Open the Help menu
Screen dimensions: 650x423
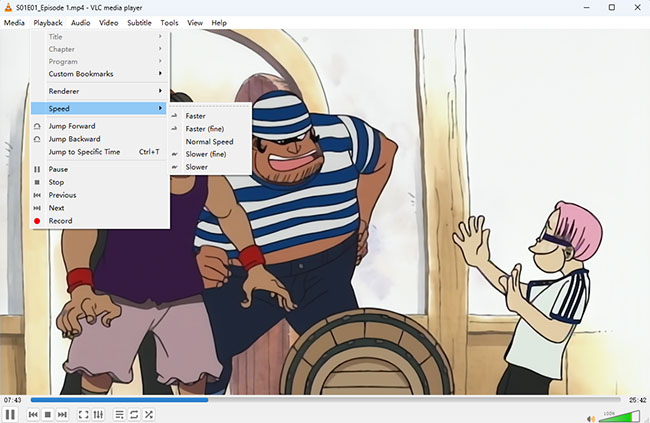219,23
